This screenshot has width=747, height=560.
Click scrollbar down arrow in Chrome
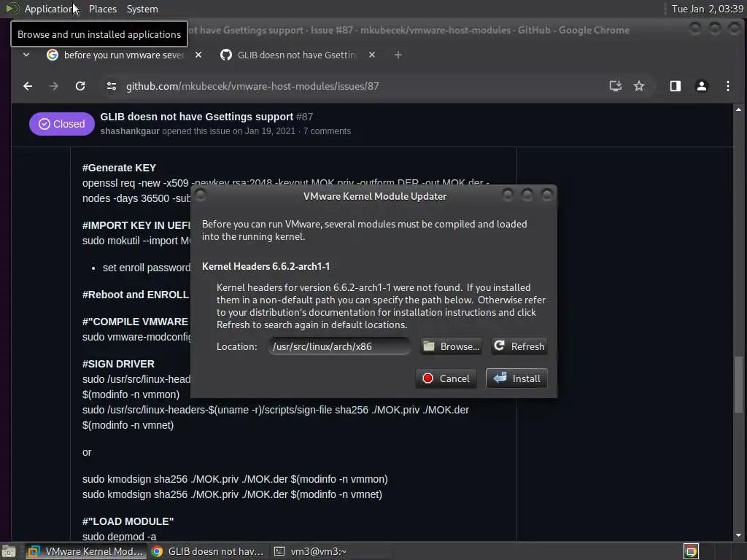[738, 535]
